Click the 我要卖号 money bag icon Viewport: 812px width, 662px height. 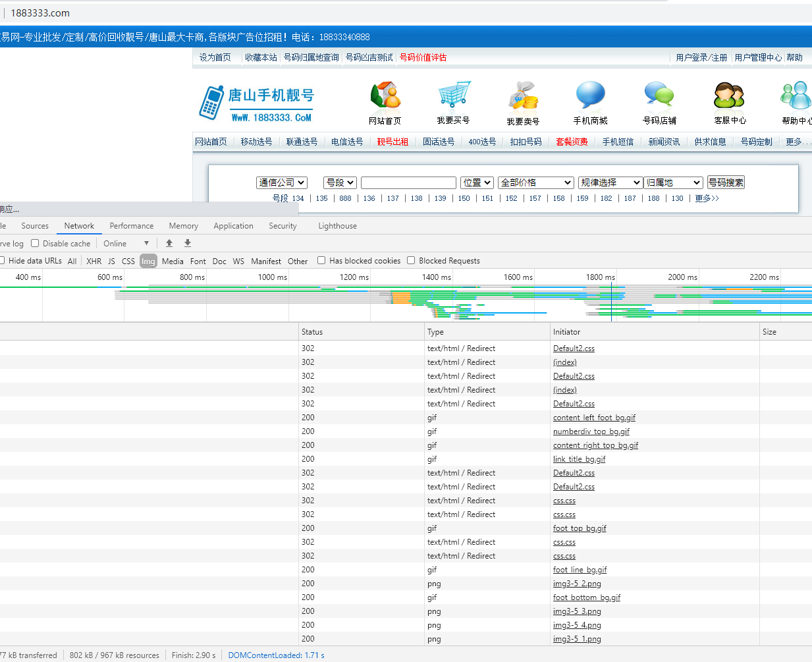[x=523, y=96]
